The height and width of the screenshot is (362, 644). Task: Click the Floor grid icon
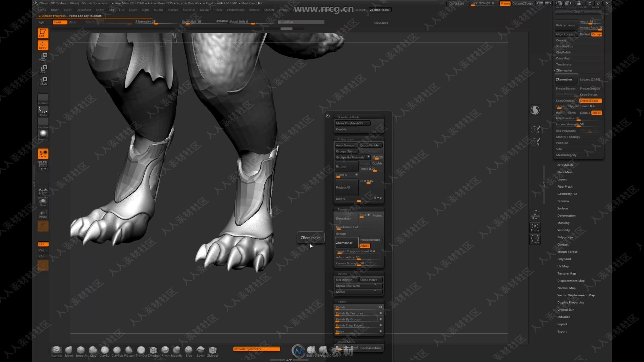535,215
